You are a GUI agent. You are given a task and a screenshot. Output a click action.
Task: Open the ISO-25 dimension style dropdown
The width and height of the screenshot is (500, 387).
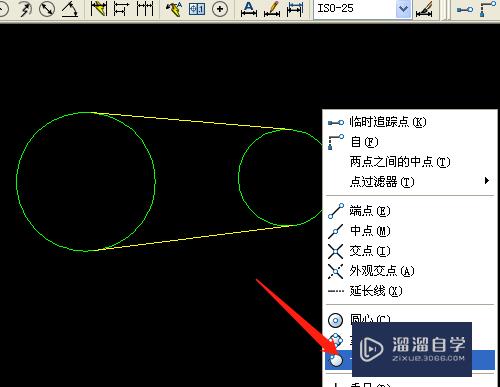click(x=403, y=9)
